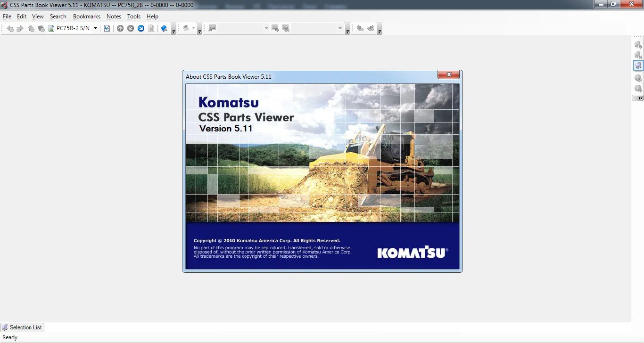Open the Tools menu
This screenshot has width=644, height=343.
pos(134,16)
